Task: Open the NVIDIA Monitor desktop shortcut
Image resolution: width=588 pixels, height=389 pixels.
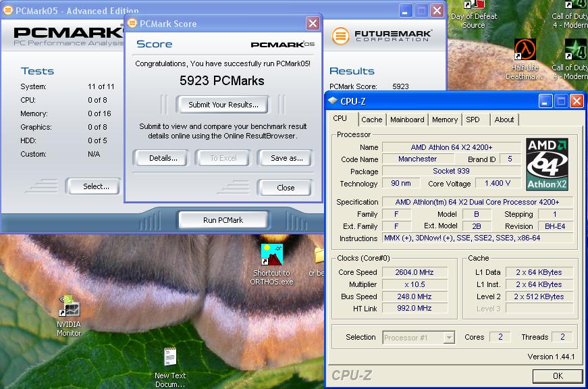Action: [69, 316]
